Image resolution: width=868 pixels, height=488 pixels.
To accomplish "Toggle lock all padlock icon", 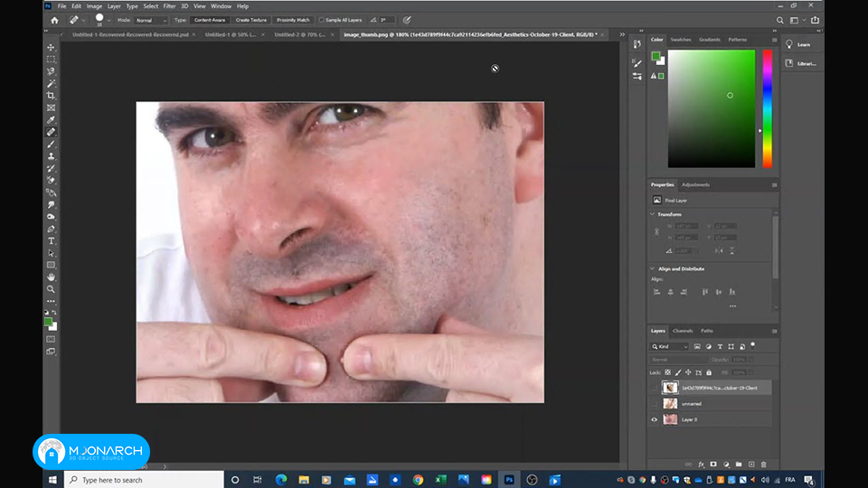I will [709, 373].
